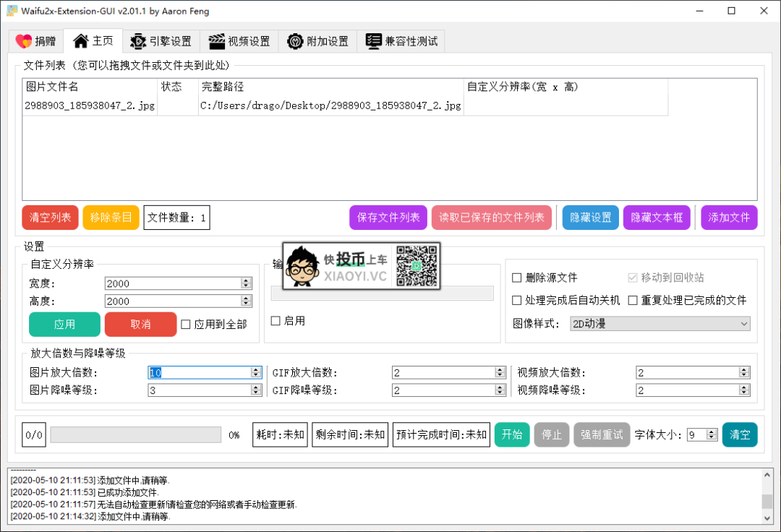This screenshot has height=532, width=781.
Task: Click the gear icon on 附加设置 tab
Action: 294,41
